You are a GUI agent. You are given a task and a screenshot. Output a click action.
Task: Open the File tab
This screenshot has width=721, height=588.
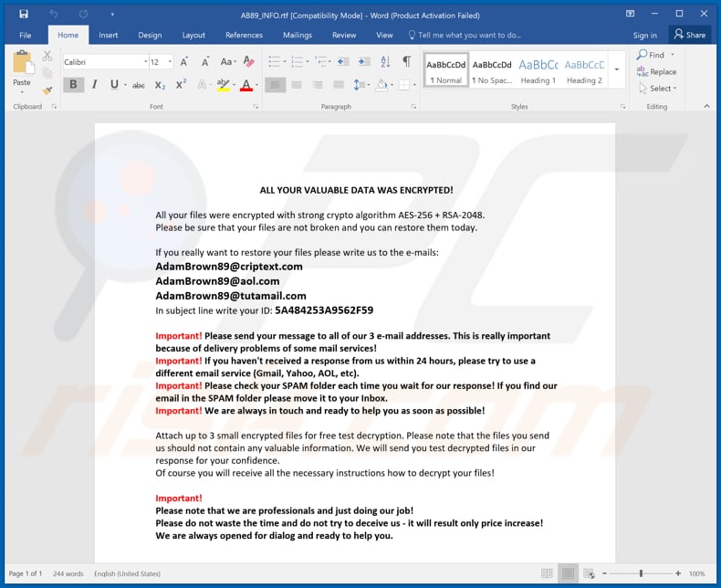point(26,35)
